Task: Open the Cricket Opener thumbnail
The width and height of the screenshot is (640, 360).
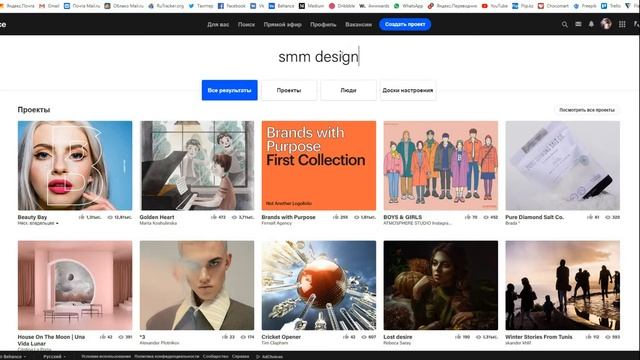Action: click(x=319, y=285)
